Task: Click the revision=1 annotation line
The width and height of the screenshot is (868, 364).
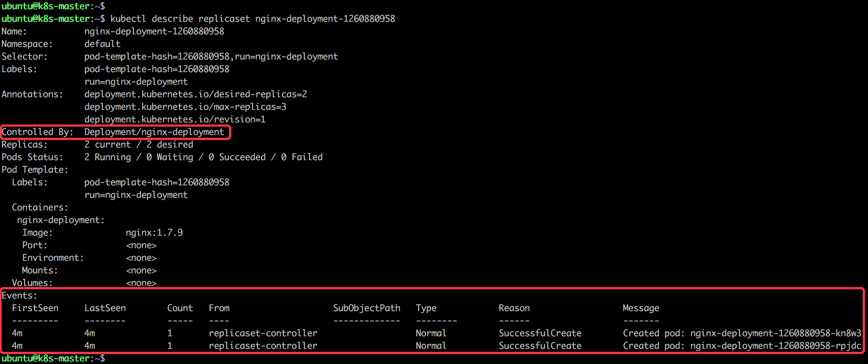Action: pyautogui.click(x=175, y=119)
